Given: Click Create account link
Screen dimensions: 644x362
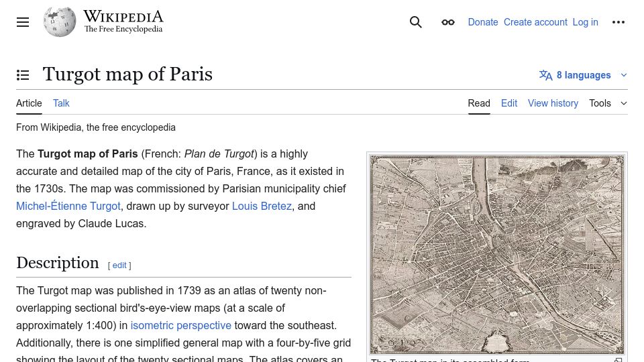Looking at the screenshot, I should tap(535, 22).
